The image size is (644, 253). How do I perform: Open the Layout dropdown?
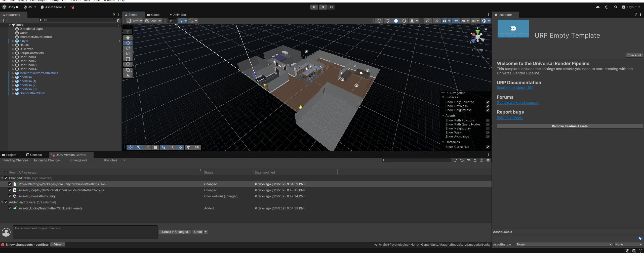click(631, 7)
